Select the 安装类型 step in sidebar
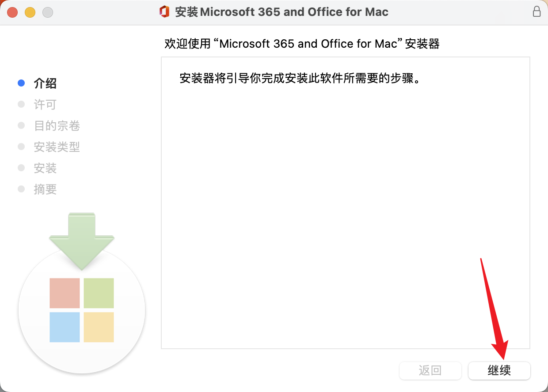The image size is (548, 392). [57, 147]
